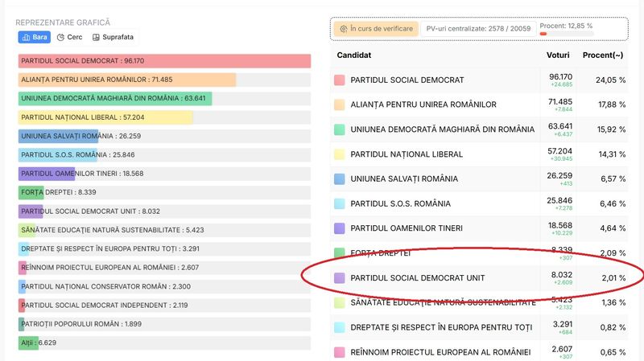
Task: Click the yellow swatch for Partidul Național Liberal
Action: (339, 154)
